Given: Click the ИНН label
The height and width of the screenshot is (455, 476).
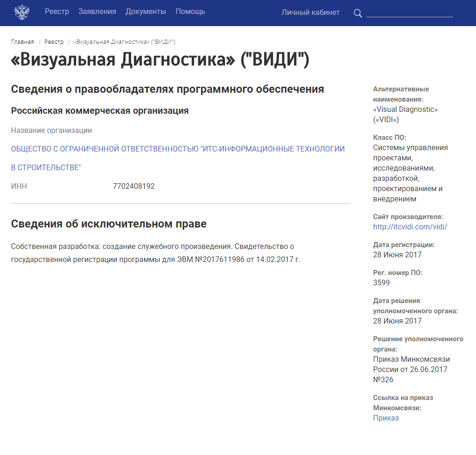Looking at the screenshot, I should (x=19, y=186).
